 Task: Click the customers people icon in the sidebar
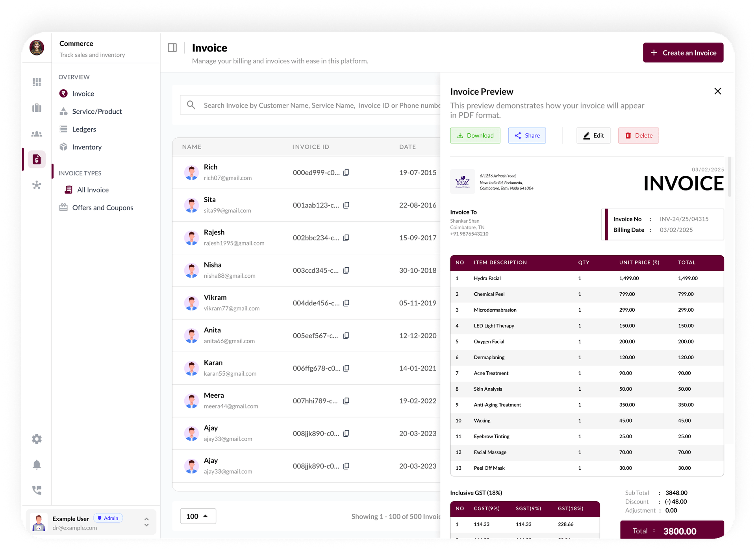pyautogui.click(x=37, y=134)
